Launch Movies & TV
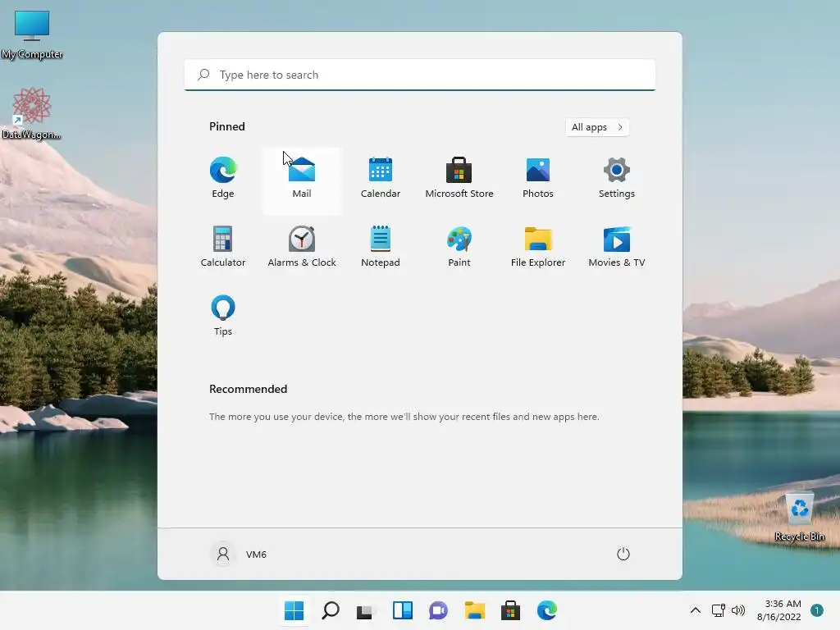 coord(617,247)
